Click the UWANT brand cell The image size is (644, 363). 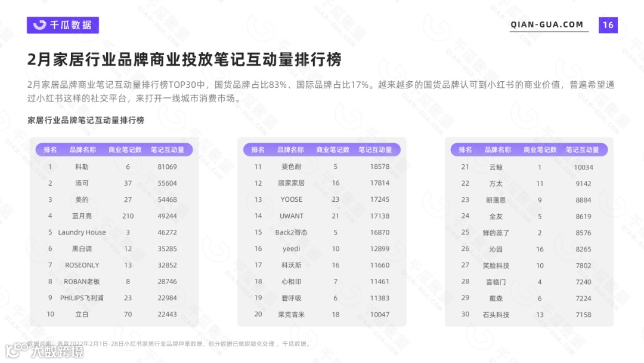291,216
